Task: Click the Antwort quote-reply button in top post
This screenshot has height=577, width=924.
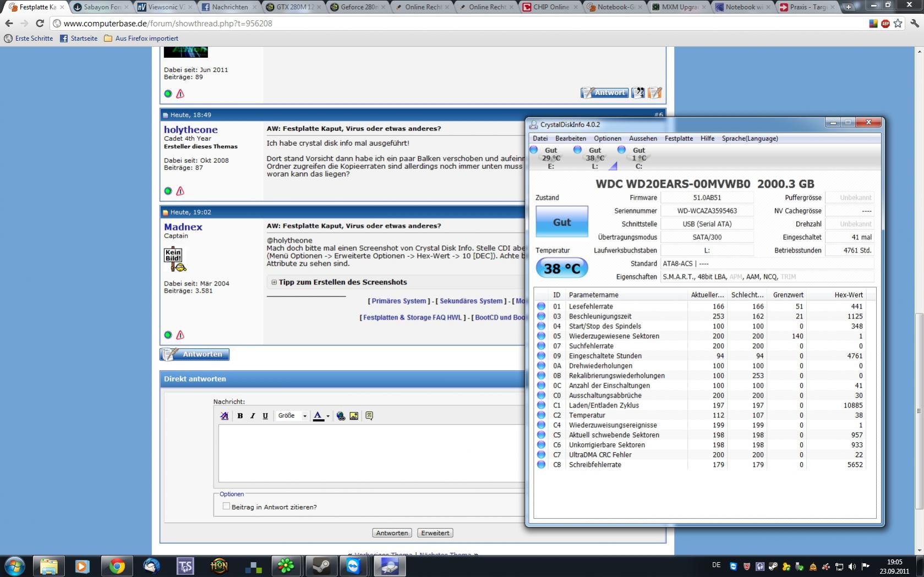Action: pos(604,93)
